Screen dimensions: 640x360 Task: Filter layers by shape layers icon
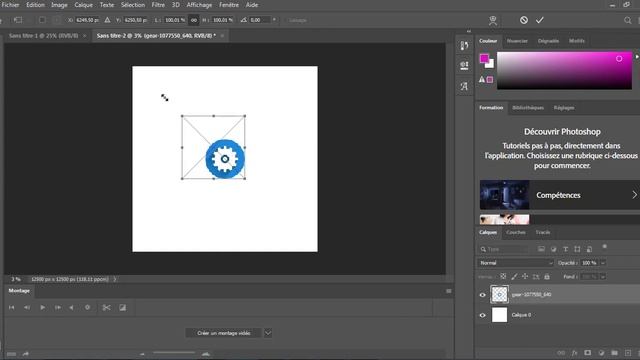pyautogui.click(x=577, y=249)
